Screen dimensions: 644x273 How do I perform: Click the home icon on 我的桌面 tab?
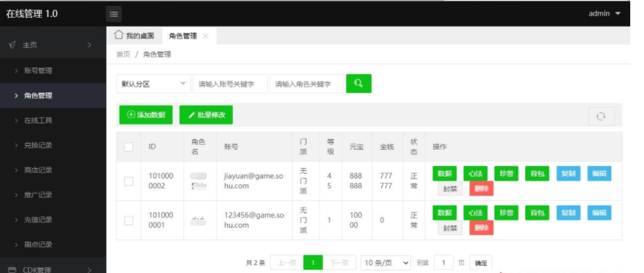coord(118,35)
